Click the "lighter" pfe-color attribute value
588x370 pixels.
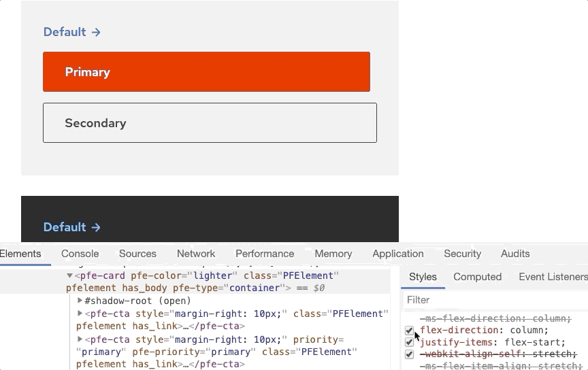coord(212,275)
